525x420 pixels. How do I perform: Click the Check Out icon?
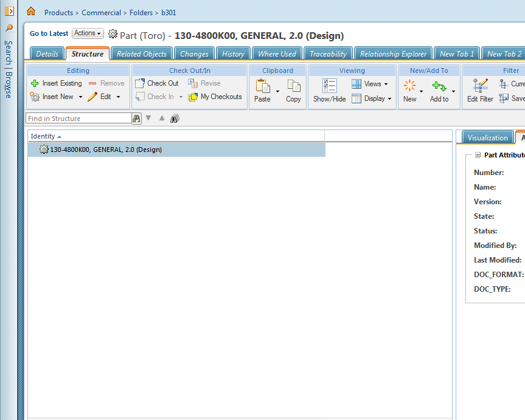click(x=140, y=83)
